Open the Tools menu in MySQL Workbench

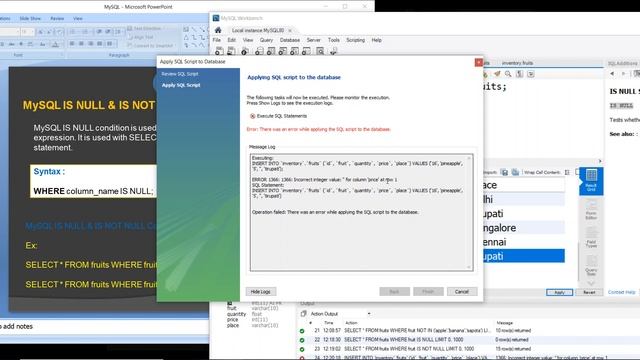(333, 40)
